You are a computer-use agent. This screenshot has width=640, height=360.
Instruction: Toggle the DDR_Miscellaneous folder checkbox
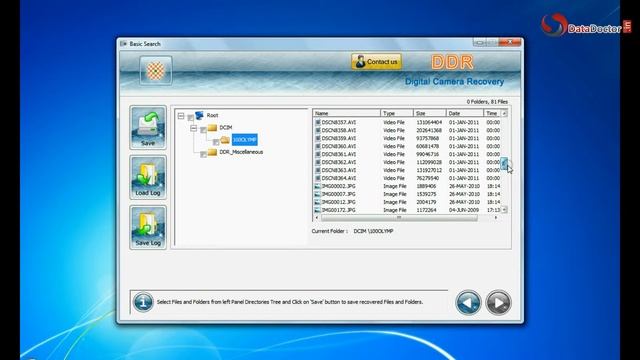click(x=203, y=154)
